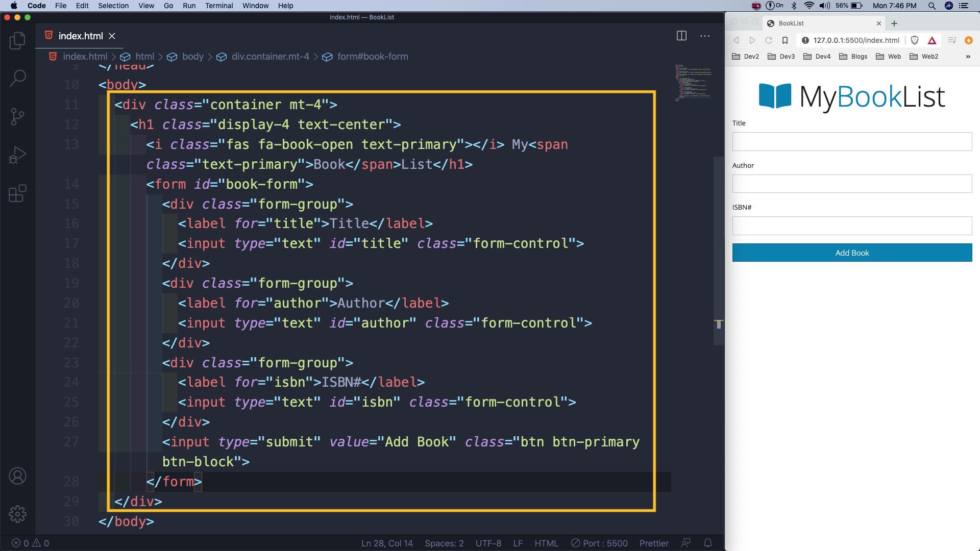The width and height of the screenshot is (980, 551).
Task: Click the code minimap in the editor
Action: [x=693, y=83]
